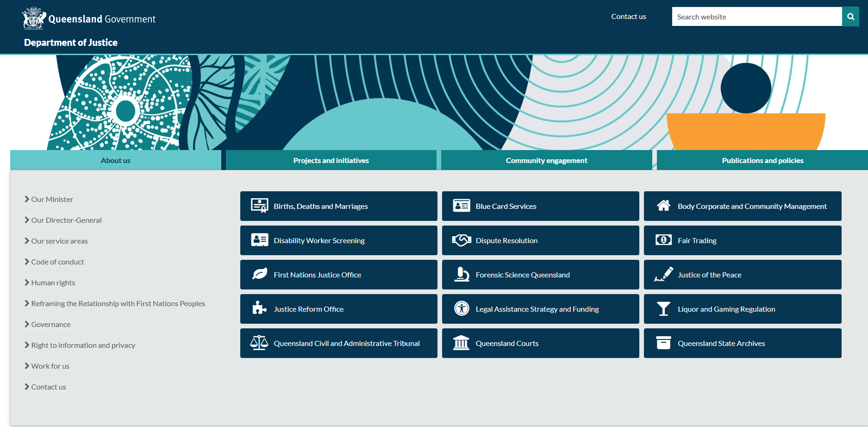The height and width of the screenshot is (427, 868).
Task: Open Disability Worker Screening tile label
Action: tap(319, 240)
